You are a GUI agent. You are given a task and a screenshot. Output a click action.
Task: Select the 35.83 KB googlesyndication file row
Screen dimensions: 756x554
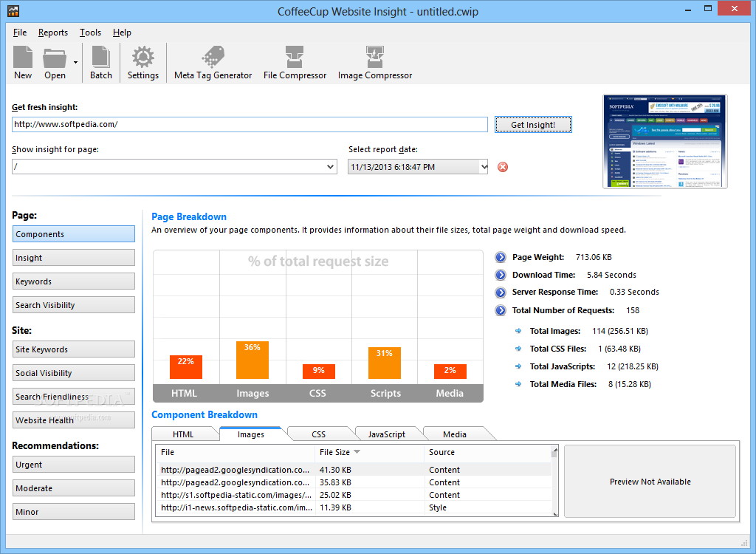(x=354, y=482)
